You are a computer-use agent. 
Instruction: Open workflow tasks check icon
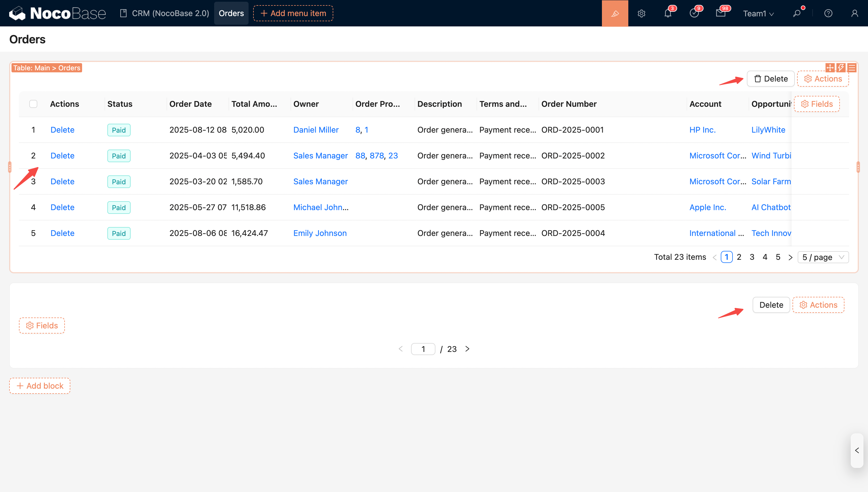[x=694, y=13]
